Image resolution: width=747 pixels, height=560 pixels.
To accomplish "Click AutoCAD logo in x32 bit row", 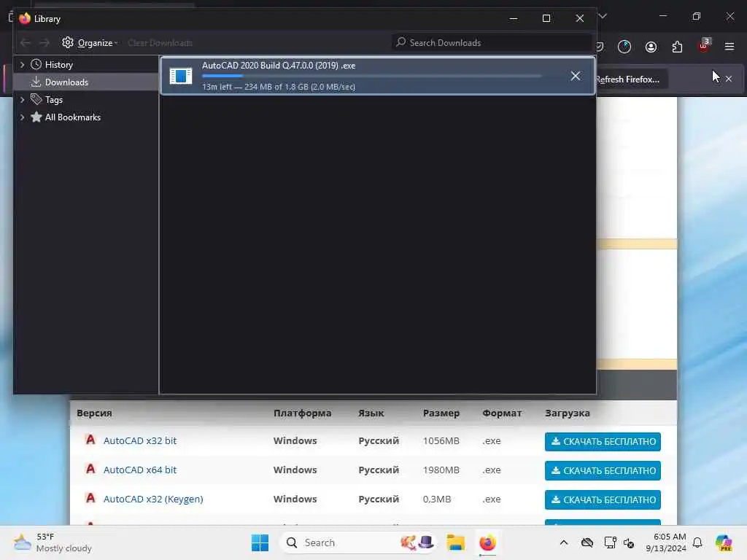I will [90, 440].
